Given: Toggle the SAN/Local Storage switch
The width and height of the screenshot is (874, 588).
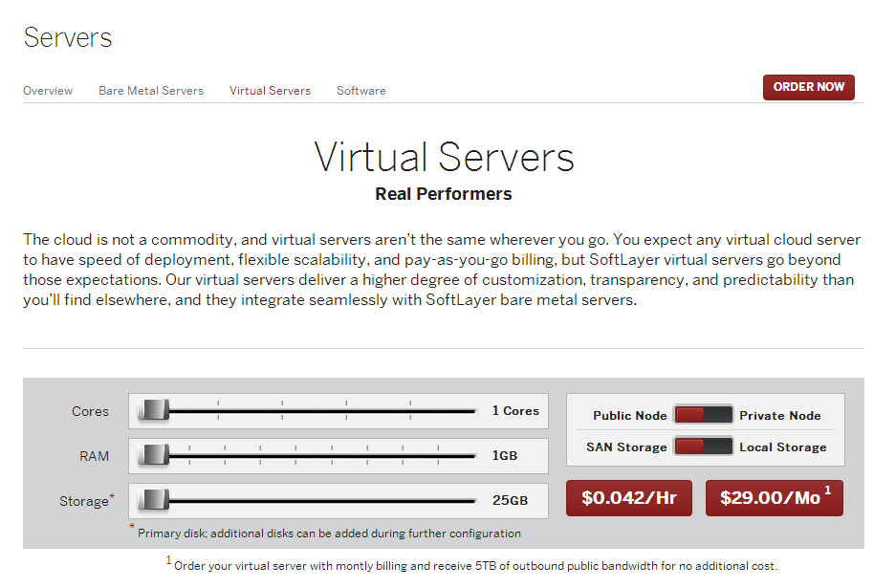Looking at the screenshot, I should [x=703, y=446].
